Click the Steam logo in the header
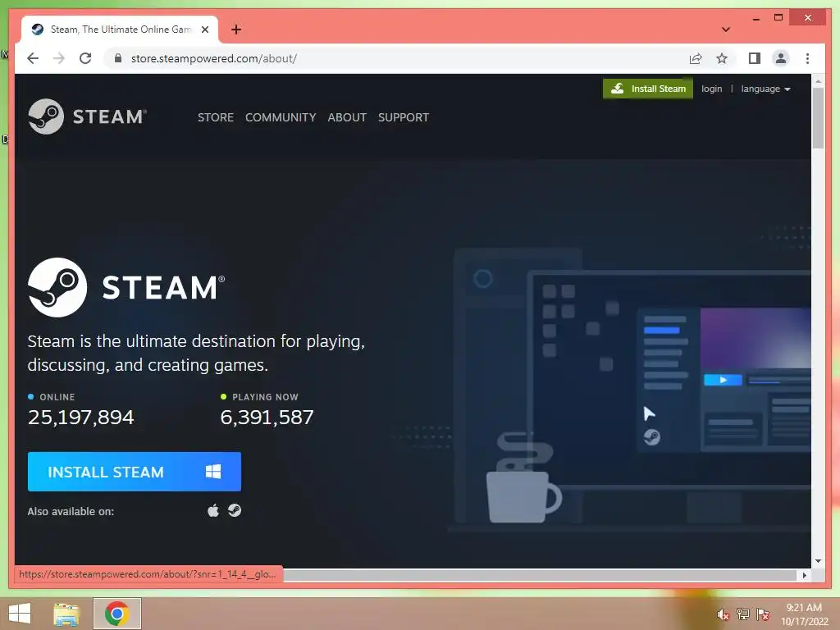 pyautogui.click(x=87, y=116)
